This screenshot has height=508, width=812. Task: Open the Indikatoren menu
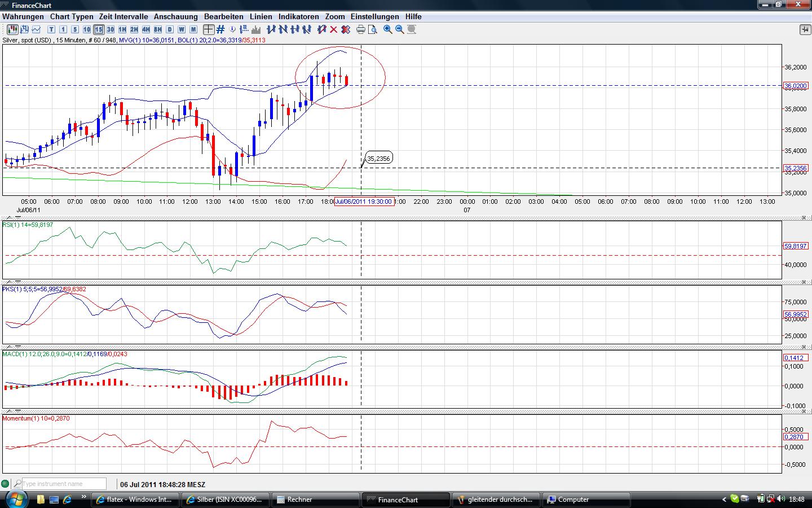click(x=298, y=16)
